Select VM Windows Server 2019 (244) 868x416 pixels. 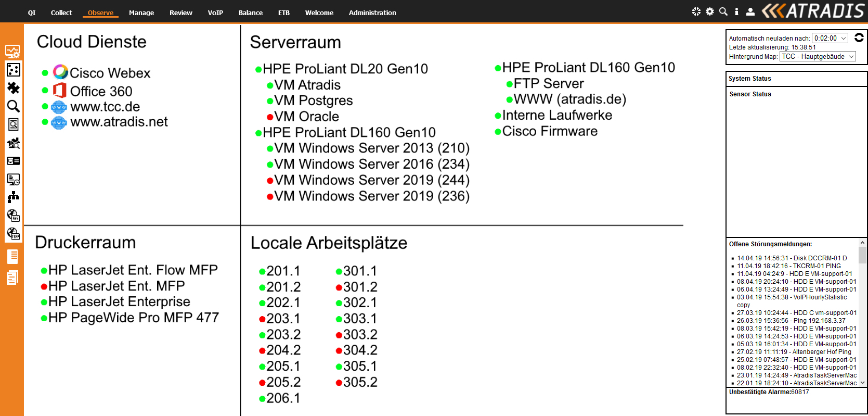coord(372,180)
